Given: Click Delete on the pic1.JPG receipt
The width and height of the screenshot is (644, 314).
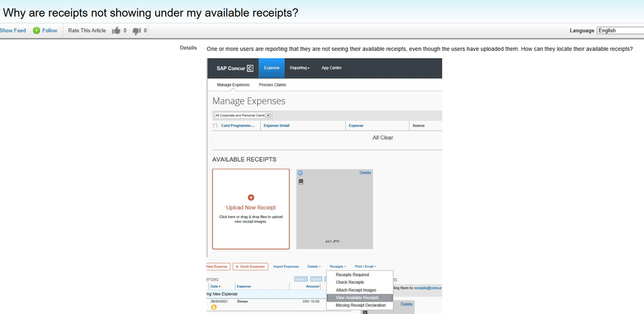Looking at the screenshot, I should point(365,173).
